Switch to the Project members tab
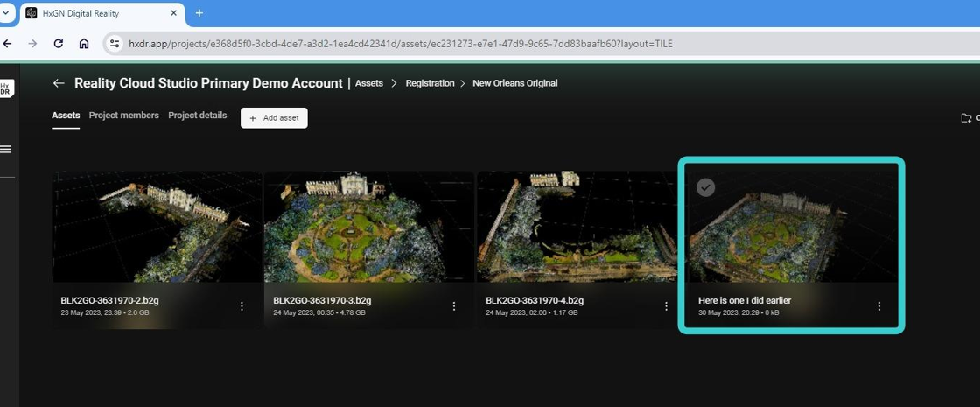This screenshot has width=980, height=407. [x=123, y=116]
